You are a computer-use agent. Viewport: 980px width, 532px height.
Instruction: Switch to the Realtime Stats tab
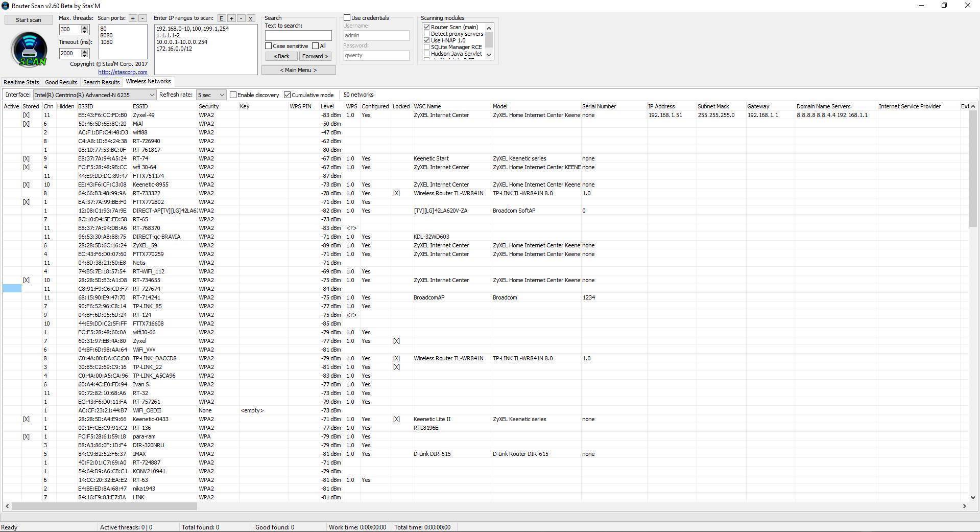coord(21,82)
